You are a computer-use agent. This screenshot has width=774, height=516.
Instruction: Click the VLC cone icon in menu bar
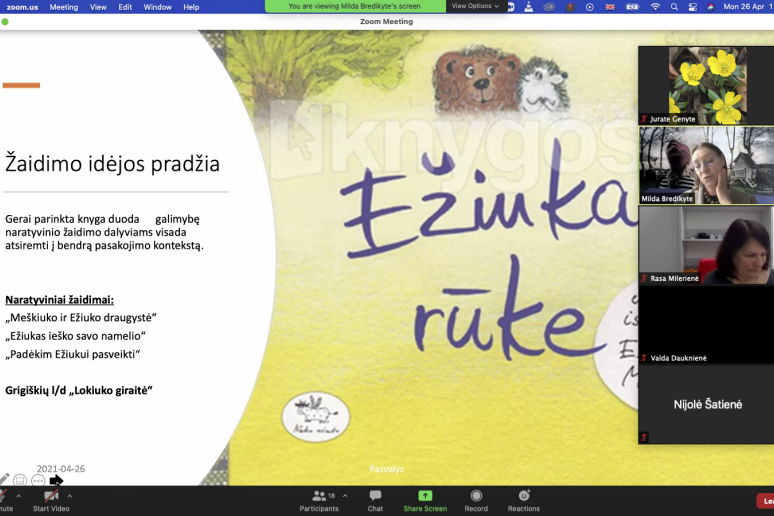point(529,6)
